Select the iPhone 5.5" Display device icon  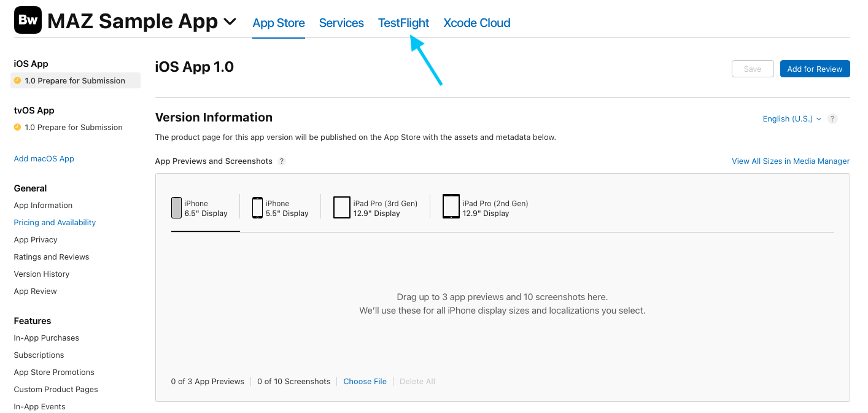(x=257, y=208)
